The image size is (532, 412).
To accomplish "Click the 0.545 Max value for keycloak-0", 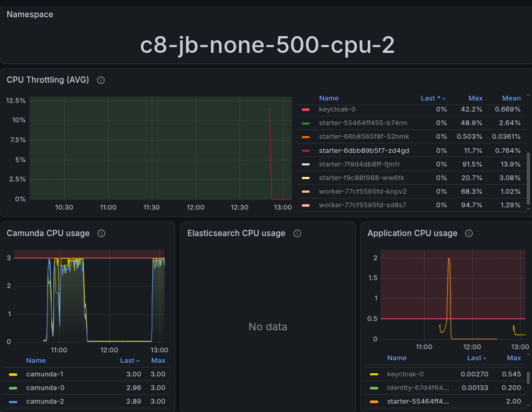I will [511, 374].
